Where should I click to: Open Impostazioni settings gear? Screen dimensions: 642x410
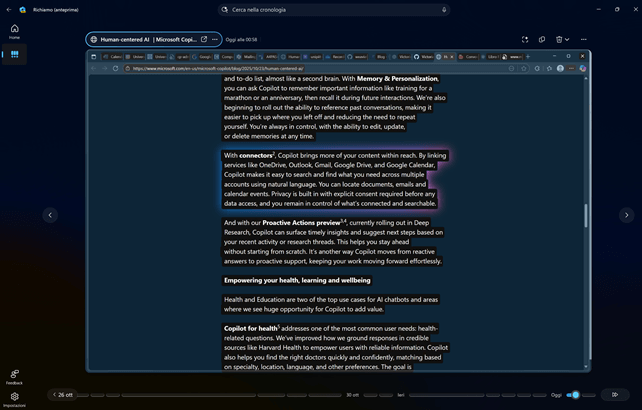pos(14,398)
